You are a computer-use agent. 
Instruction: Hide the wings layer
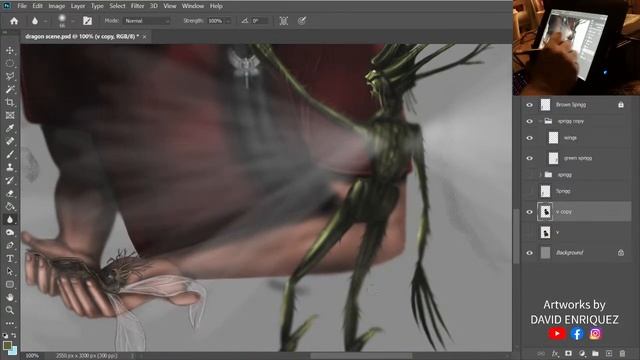click(x=529, y=138)
